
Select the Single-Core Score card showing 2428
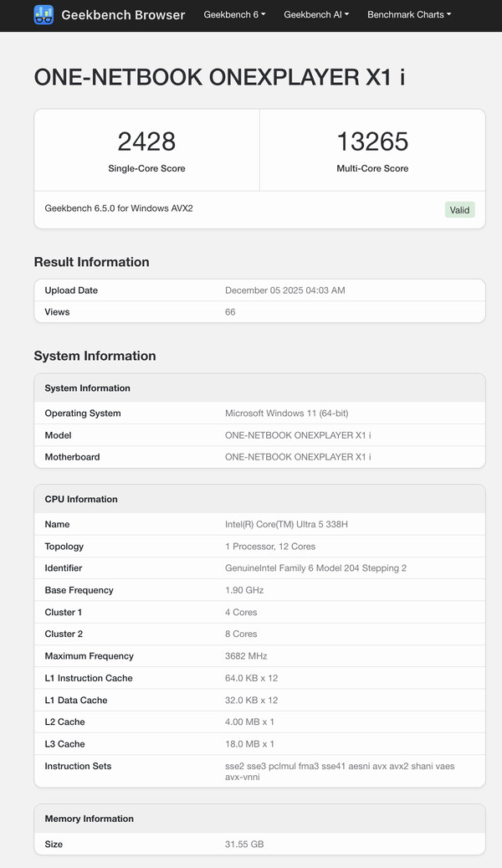146,151
